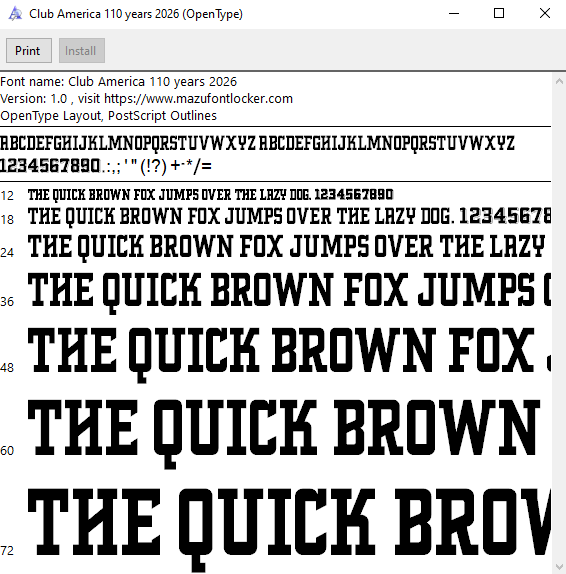The image size is (566, 574).
Task: Click the digits and punctuation row 1234567890
Action: [106, 166]
